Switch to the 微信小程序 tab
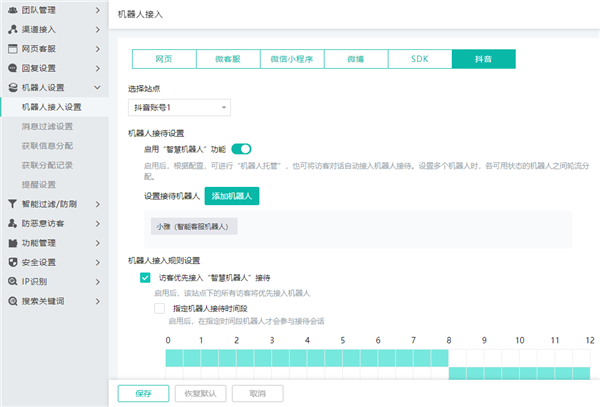This screenshot has height=407, width=600. [x=292, y=59]
